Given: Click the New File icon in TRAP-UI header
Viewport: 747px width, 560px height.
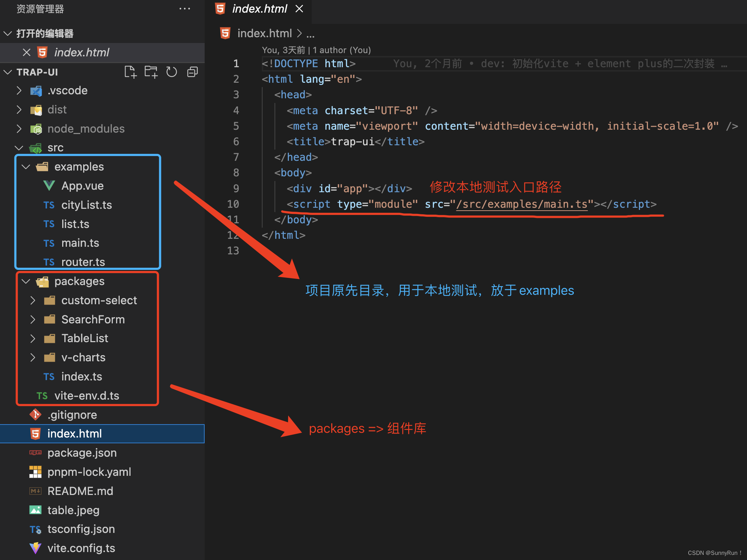Looking at the screenshot, I should [131, 72].
